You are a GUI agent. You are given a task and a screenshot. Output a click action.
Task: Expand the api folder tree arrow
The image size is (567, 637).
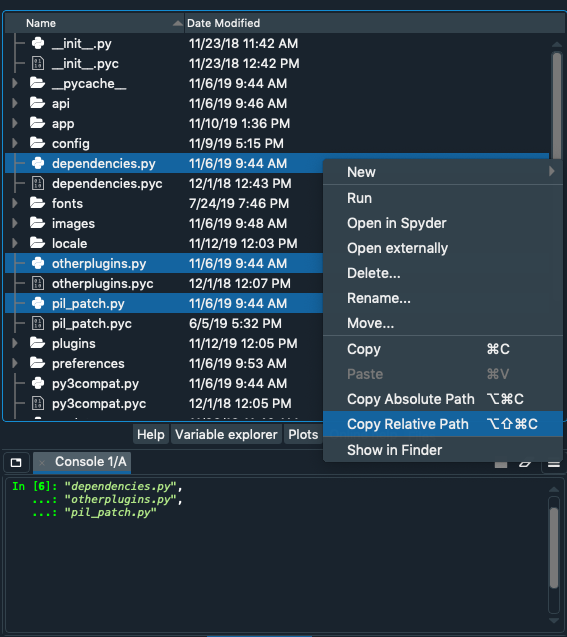tap(15, 103)
